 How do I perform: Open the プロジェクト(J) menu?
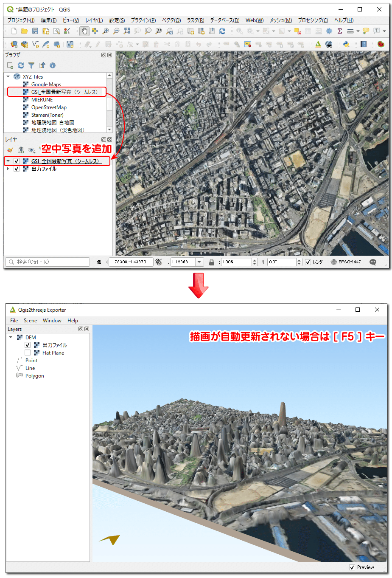click(21, 20)
